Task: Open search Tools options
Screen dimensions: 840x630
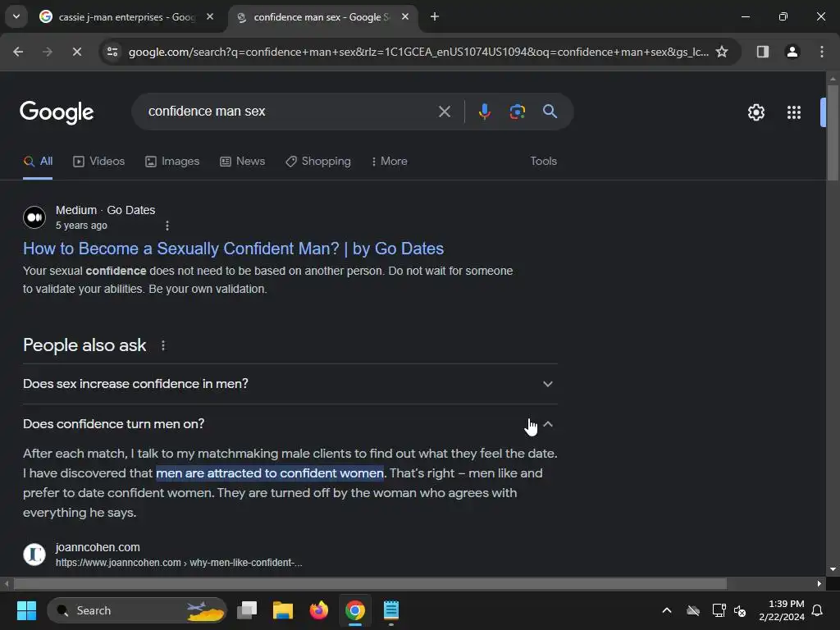Action: 543,162
